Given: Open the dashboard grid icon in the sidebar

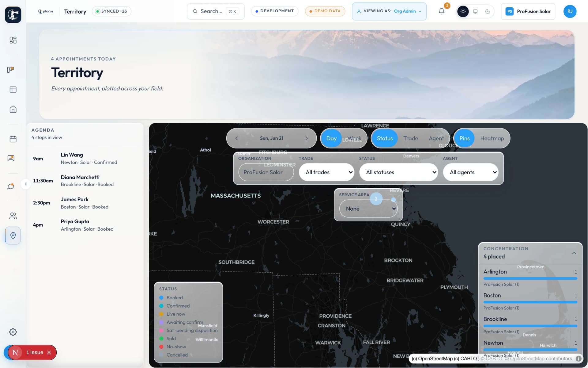Looking at the screenshot, I should (13, 40).
